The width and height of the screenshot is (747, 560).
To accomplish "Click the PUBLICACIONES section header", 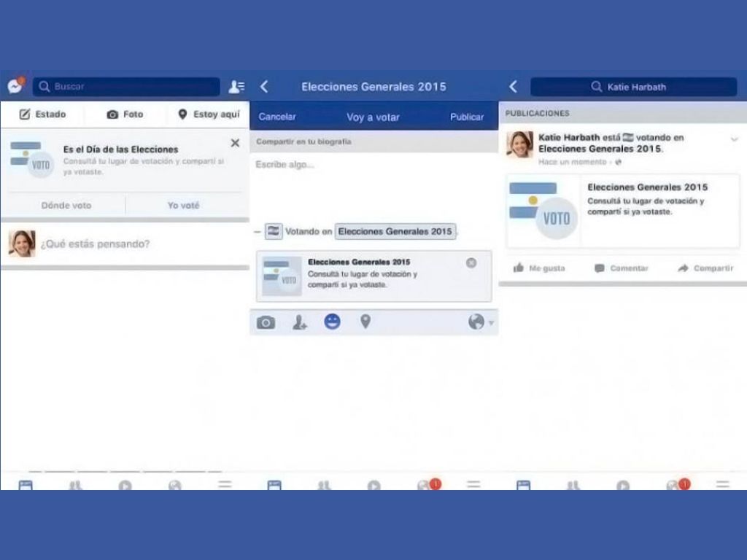I will pos(537,113).
